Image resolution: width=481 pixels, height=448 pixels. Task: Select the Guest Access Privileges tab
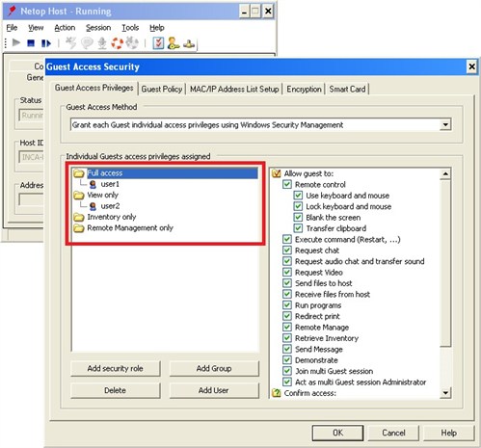(94, 88)
